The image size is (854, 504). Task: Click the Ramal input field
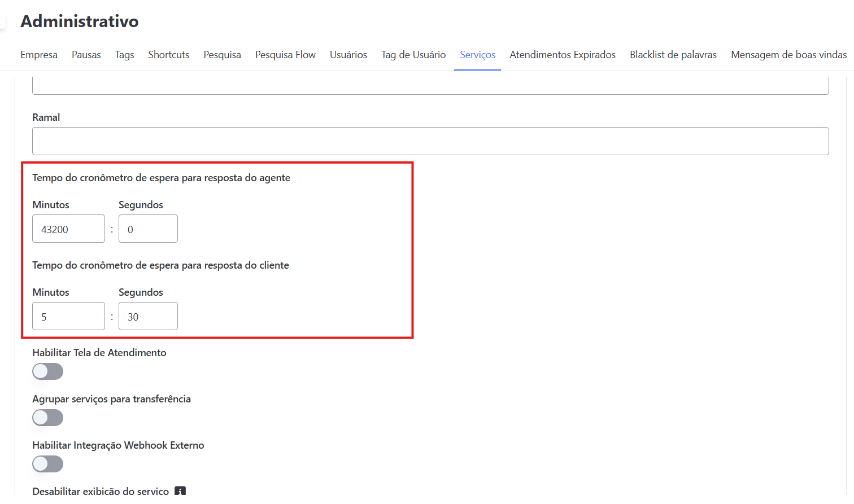tap(429, 141)
